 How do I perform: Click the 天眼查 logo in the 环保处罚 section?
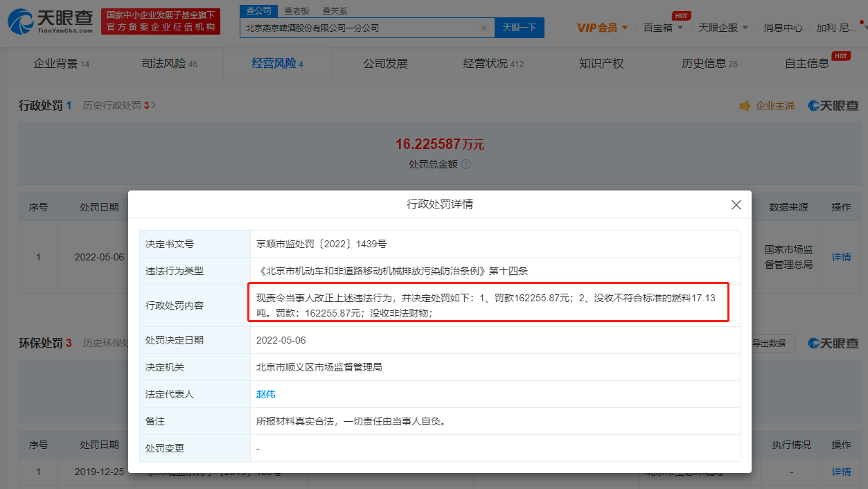pos(834,343)
